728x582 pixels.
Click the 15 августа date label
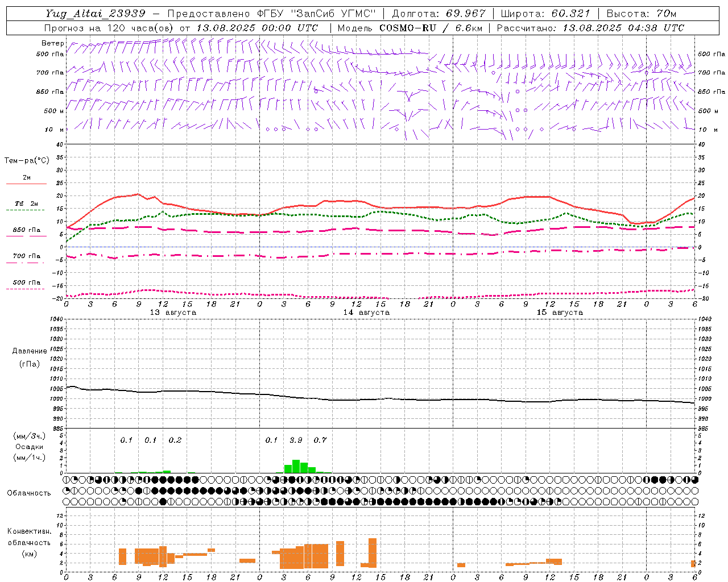[560, 313]
